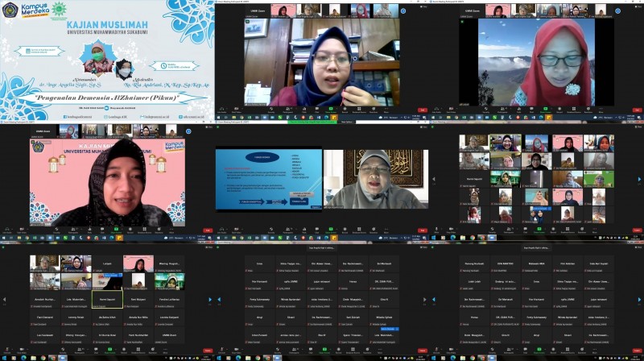The image size is (644, 361).
Task: Open View dropdown in all-video gallery window
Action: (x=638, y=127)
